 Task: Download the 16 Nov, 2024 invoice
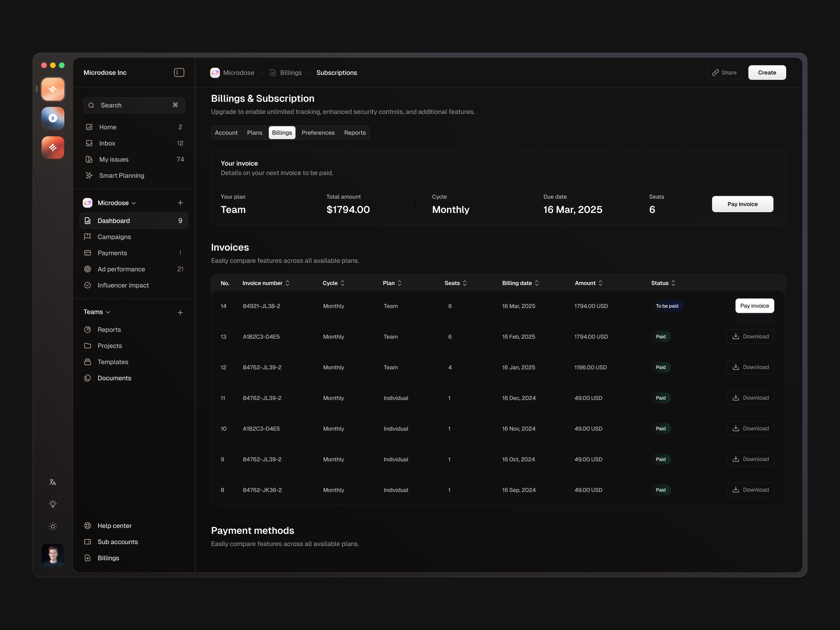pyautogui.click(x=750, y=428)
